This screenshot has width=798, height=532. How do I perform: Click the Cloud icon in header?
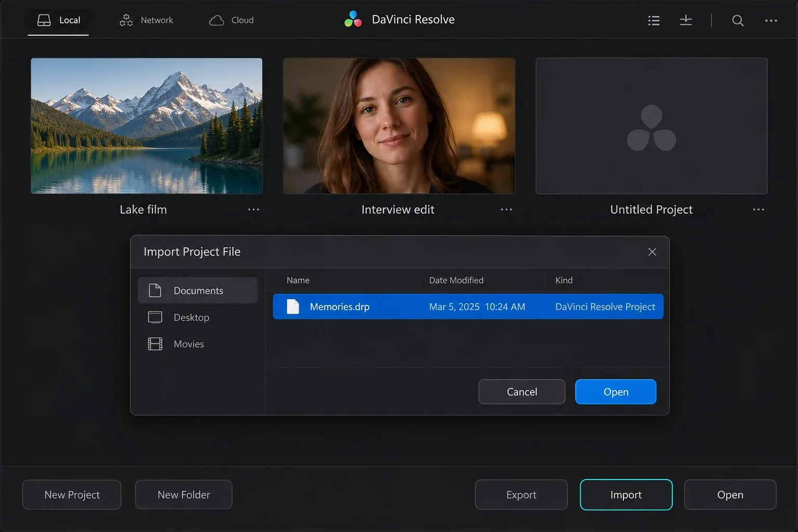coord(217,20)
